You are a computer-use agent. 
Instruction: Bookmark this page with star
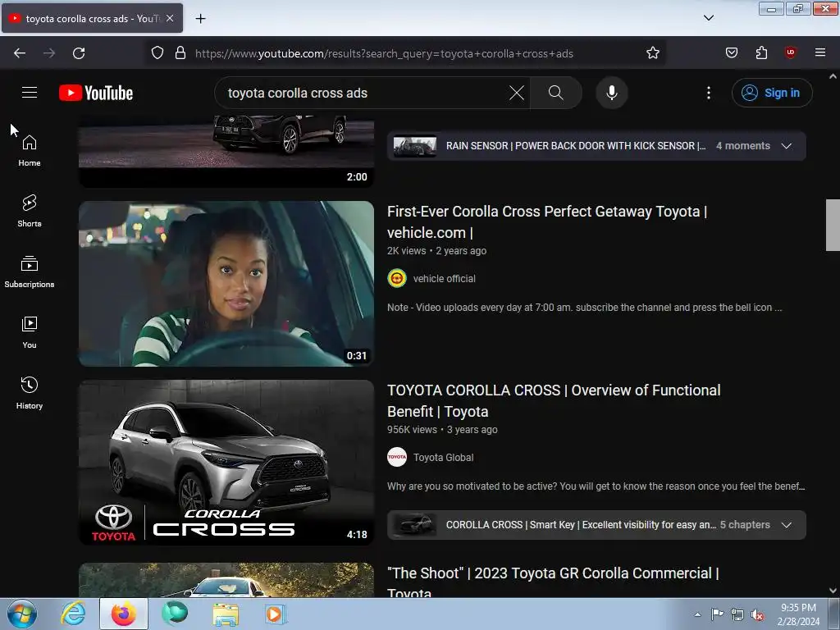[652, 53]
